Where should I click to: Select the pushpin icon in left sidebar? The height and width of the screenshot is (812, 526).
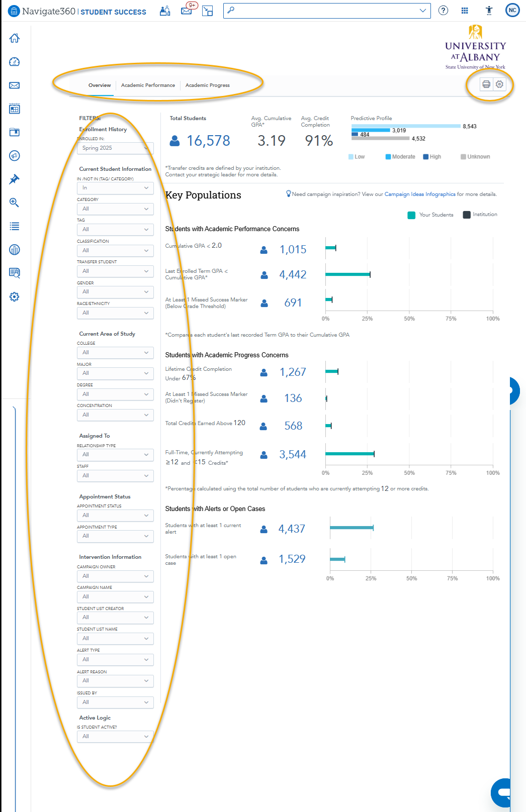[x=15, y=179]
